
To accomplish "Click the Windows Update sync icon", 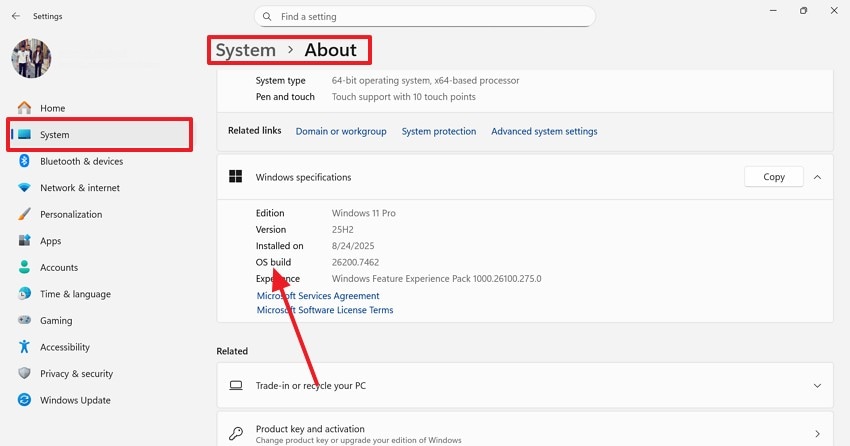I will tap(24, 400).
